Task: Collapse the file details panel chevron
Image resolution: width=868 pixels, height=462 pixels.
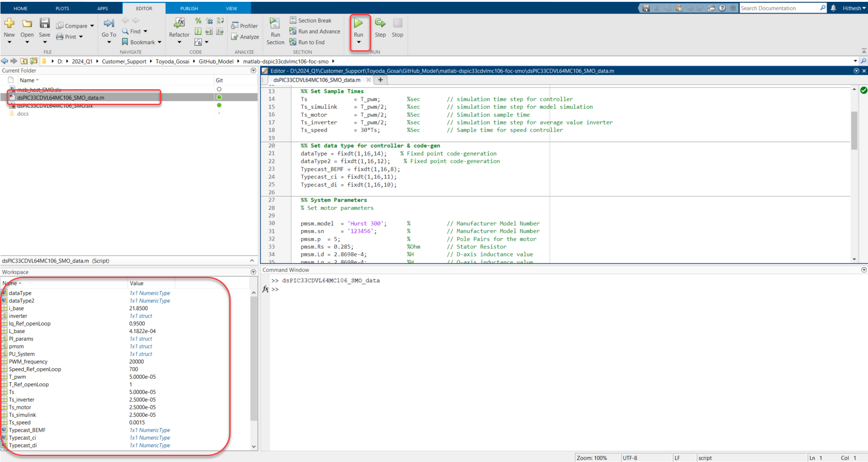Action: click(252, 261)
